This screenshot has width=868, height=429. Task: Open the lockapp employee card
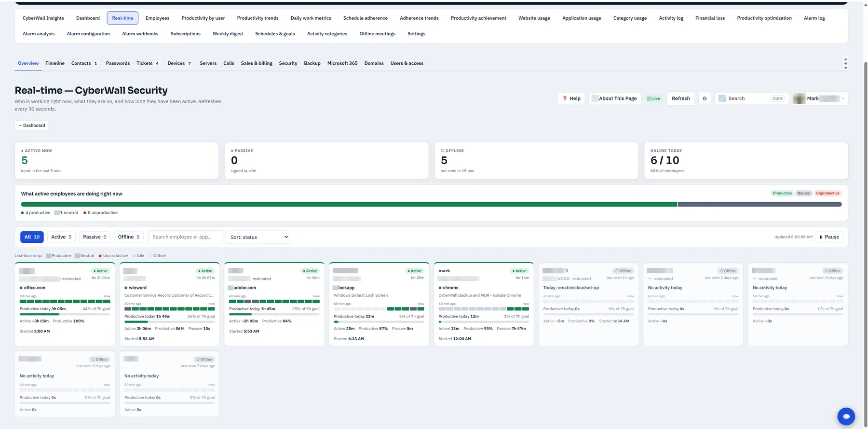[x=379, y=304]
